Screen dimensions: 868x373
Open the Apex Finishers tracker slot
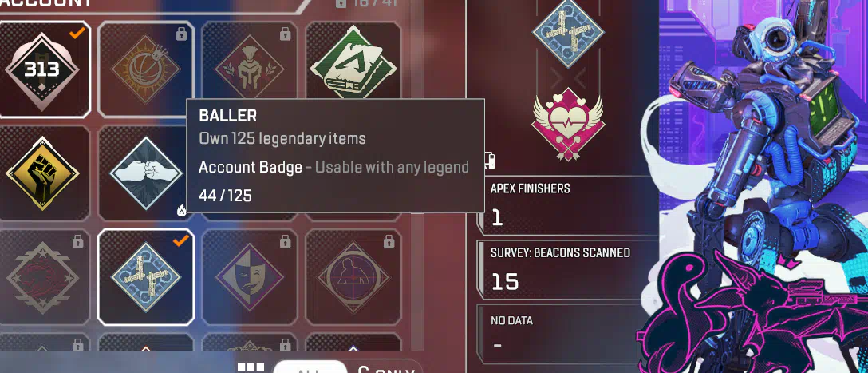point(568,205)
